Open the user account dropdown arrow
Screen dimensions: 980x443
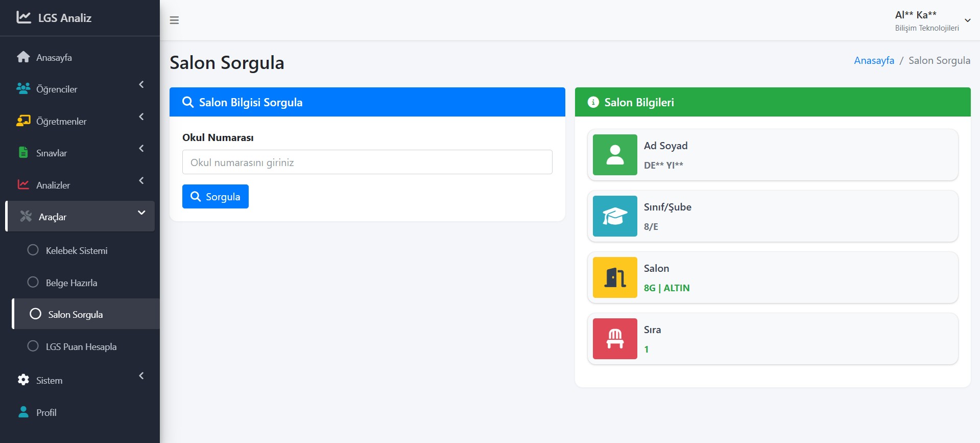tap(967, 20)
